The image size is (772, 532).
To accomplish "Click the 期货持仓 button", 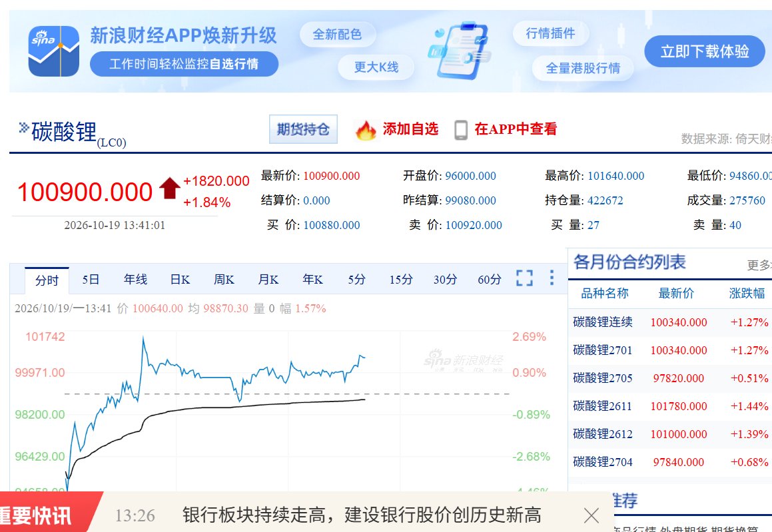I will [303, 129].
